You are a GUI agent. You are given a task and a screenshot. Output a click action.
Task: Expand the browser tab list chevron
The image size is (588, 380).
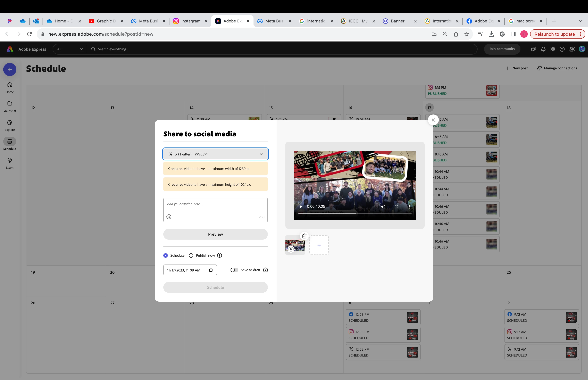click(580, 21)
